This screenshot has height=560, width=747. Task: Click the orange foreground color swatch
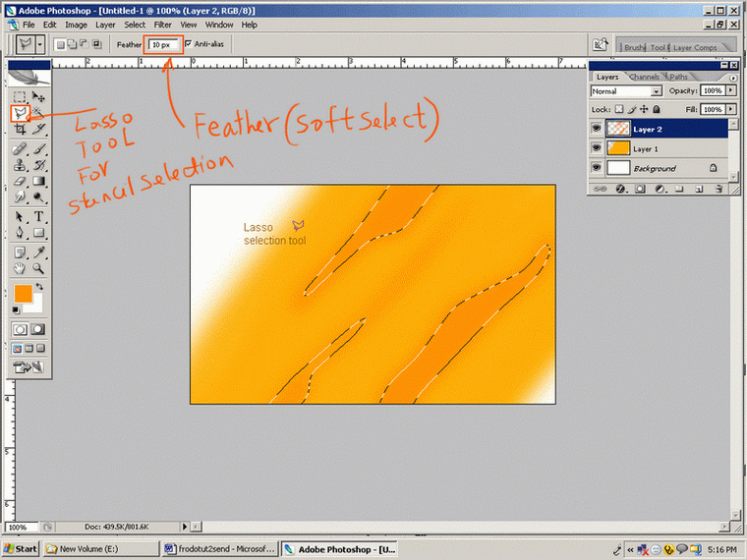(23, 294)
